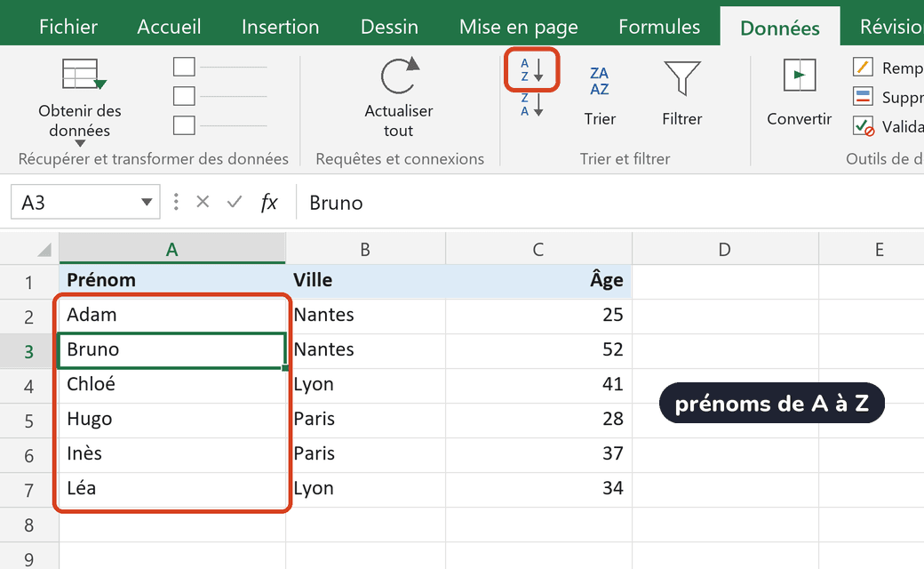Enable the Filtrer funnel filter
This screenshot has width=924, height=569.
681,94
